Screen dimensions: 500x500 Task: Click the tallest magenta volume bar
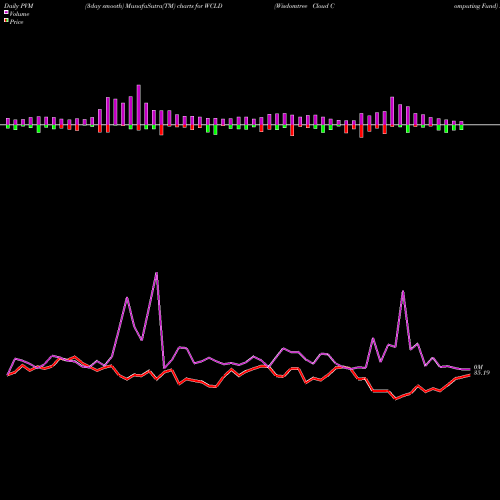point(139,105)
